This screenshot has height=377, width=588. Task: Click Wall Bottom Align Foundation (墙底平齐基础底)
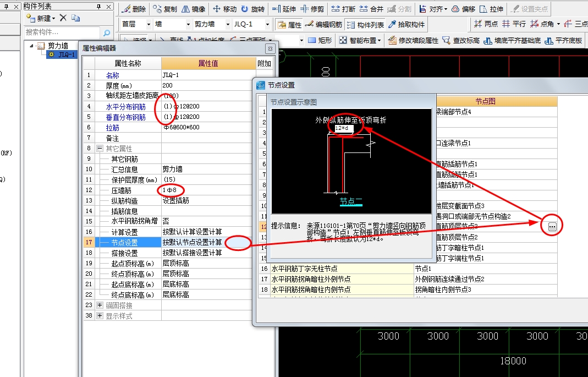coord(512,41)
